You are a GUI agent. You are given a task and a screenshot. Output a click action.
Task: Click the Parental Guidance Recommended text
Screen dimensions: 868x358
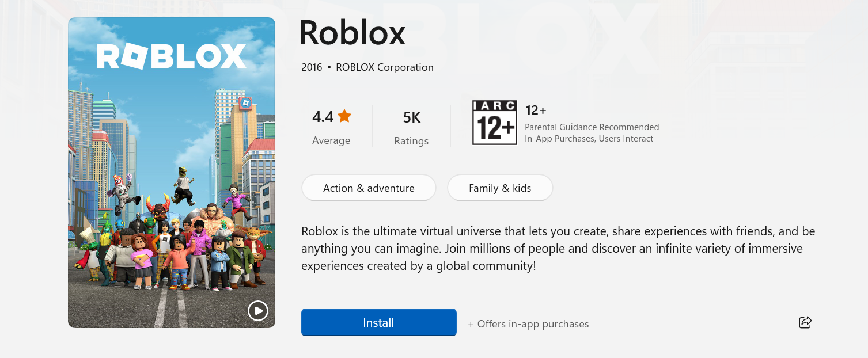[592, 127]
